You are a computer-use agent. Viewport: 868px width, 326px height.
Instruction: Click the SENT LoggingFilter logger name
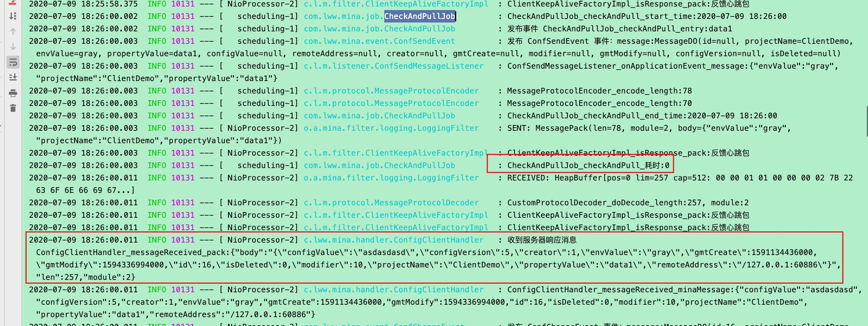point(391,128)
